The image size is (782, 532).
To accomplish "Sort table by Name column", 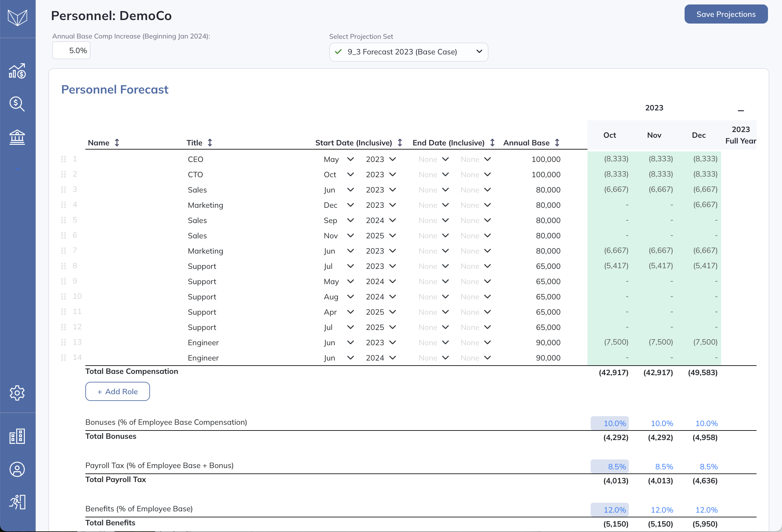I will pos(117,143).
